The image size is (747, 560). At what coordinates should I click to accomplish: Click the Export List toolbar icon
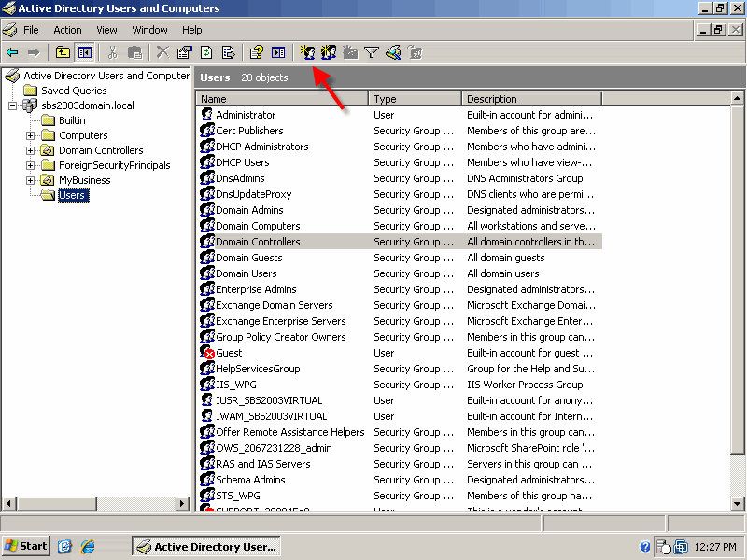coord(229,52)
